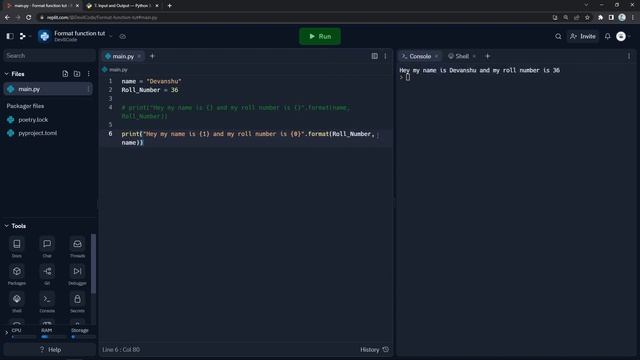Close the Shell tab
The height and width of the screenshot is (360, 640).
(x=474, y=56)
